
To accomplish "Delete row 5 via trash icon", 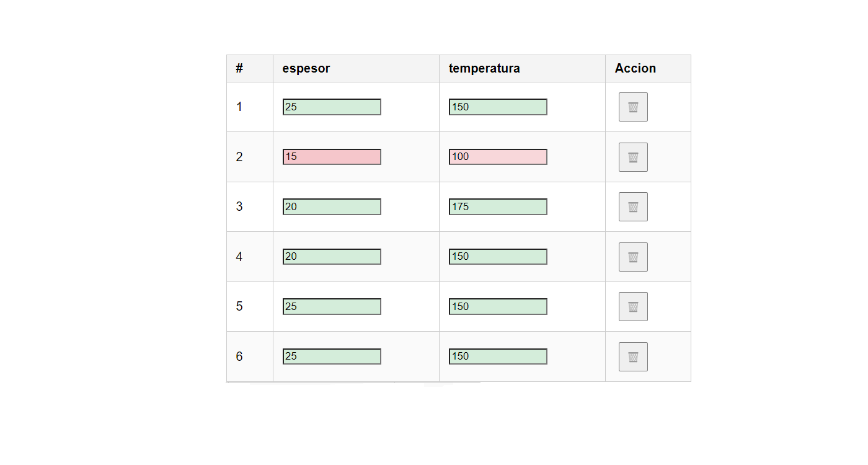I will tap(633, 307).
